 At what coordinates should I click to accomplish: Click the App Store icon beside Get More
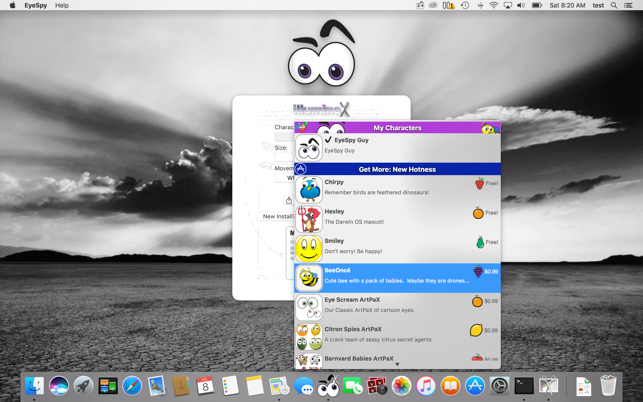(x=301, y=169)
